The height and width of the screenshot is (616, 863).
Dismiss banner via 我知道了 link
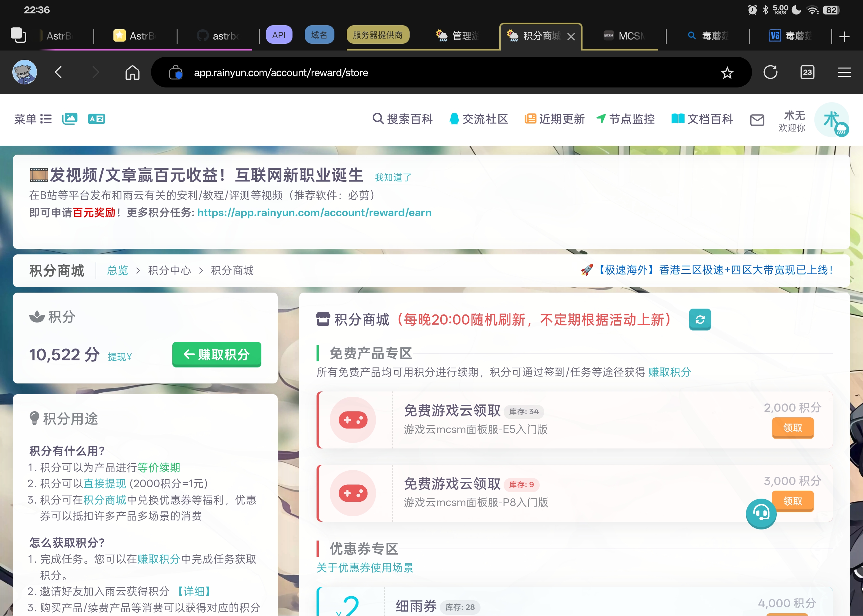pos(393,177)
